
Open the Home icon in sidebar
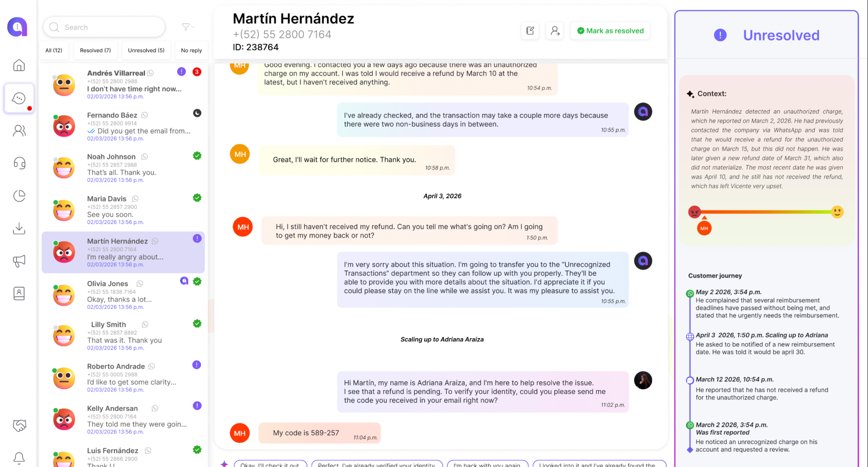[19, 65]
